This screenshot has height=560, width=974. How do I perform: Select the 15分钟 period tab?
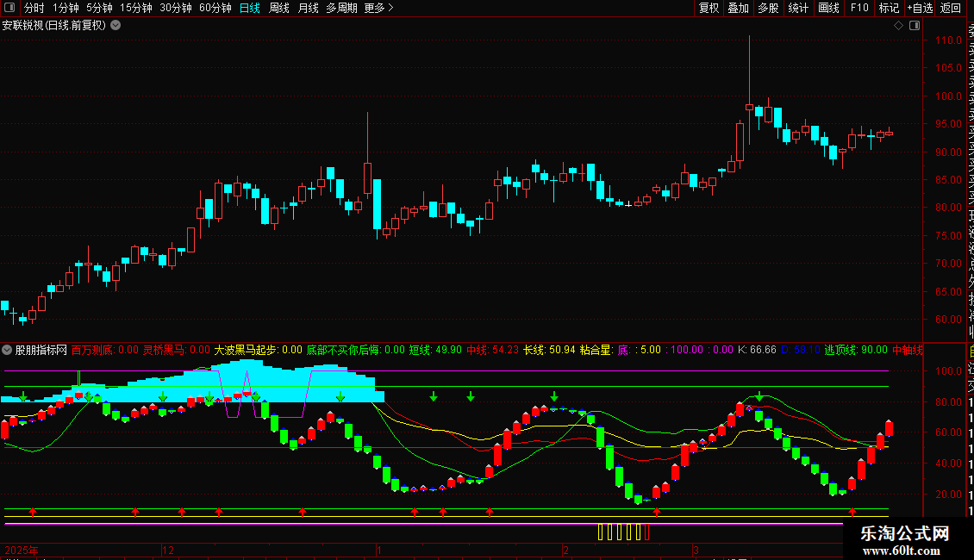(x=136, y=8)
